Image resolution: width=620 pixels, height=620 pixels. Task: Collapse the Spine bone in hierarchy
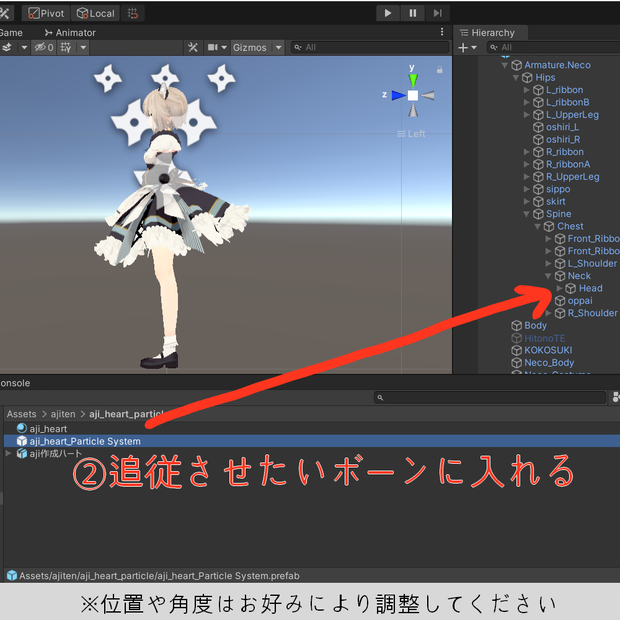click(x=526, y=214)
